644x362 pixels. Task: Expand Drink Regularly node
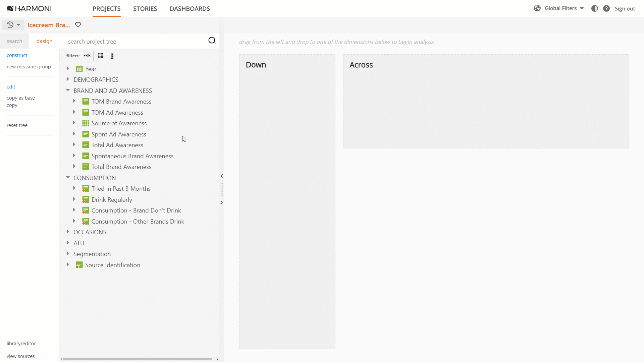click(74, 199)
